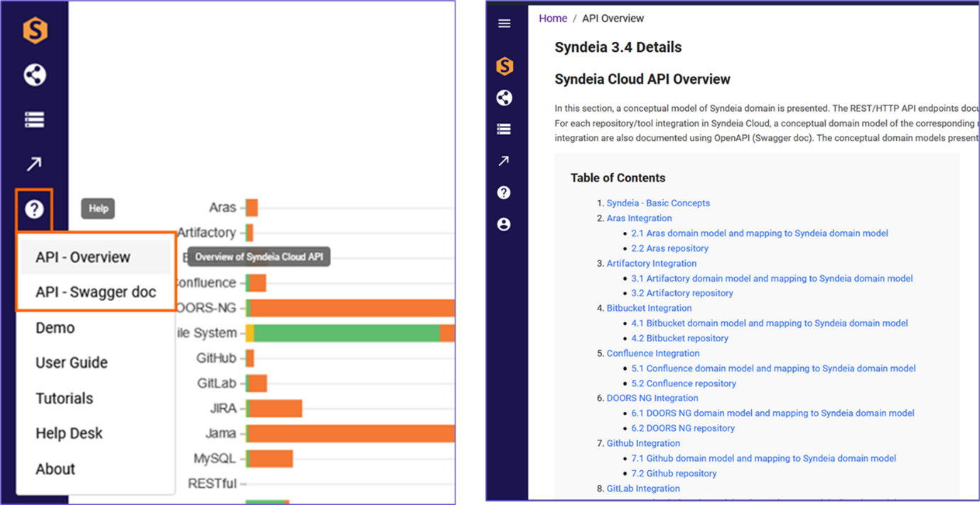Screen dimensions: 980x505
Task: Open the user account icon on API Overview page
Action: [504, 225]
